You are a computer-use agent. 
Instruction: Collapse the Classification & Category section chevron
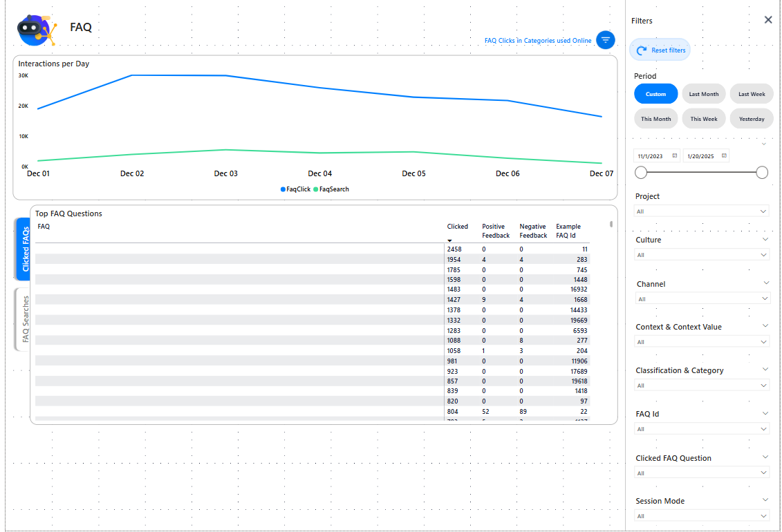765,370
